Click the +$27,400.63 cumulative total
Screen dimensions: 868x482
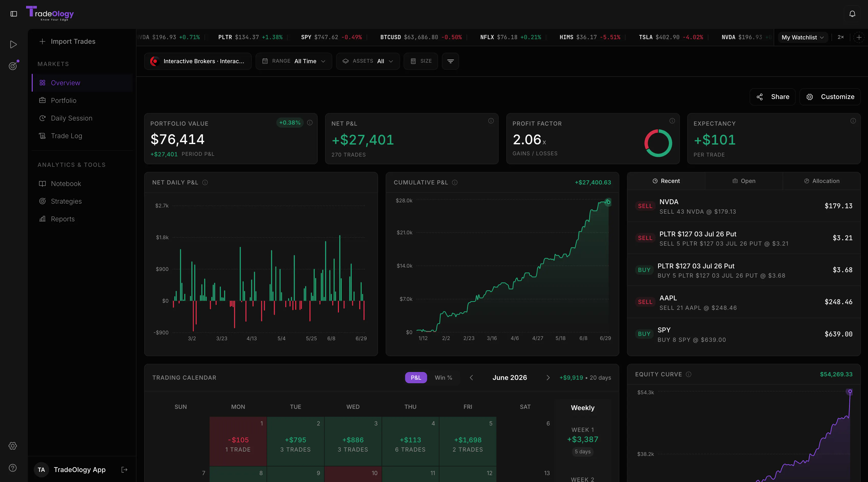(593, 182)
